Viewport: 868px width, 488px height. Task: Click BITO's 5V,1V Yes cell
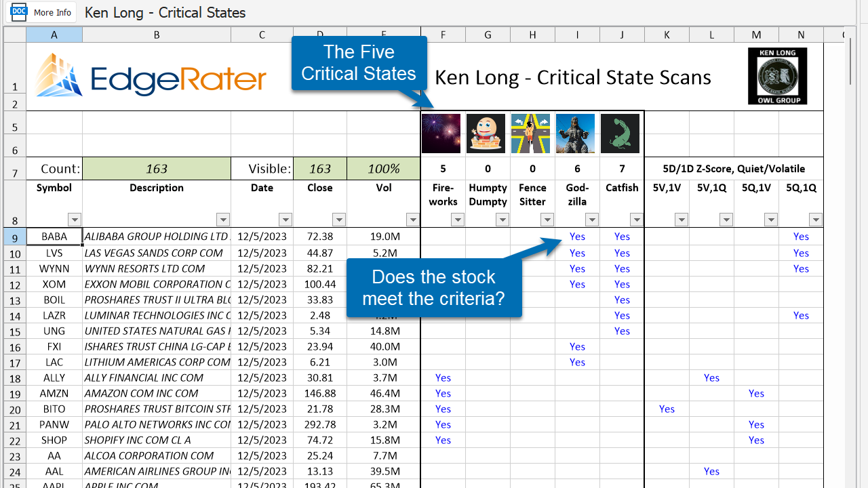point(667,409)
